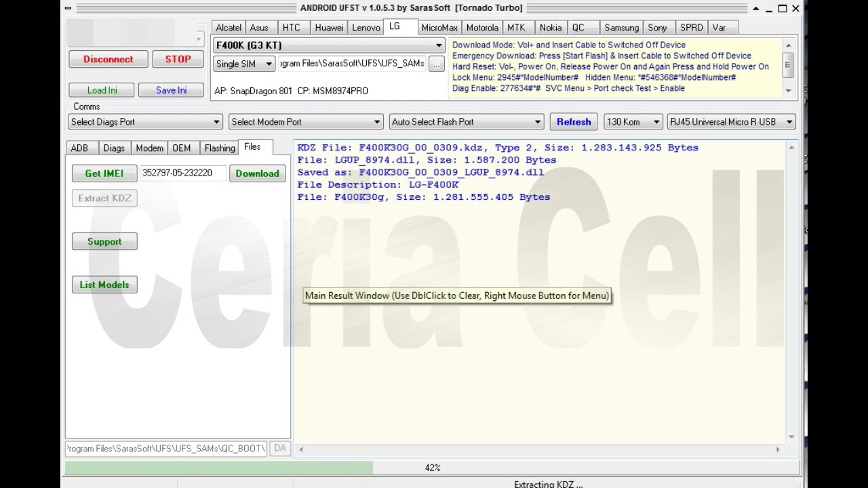Click the DA button
This screenshot has height=488, width=868.
[x=279, y=449]
